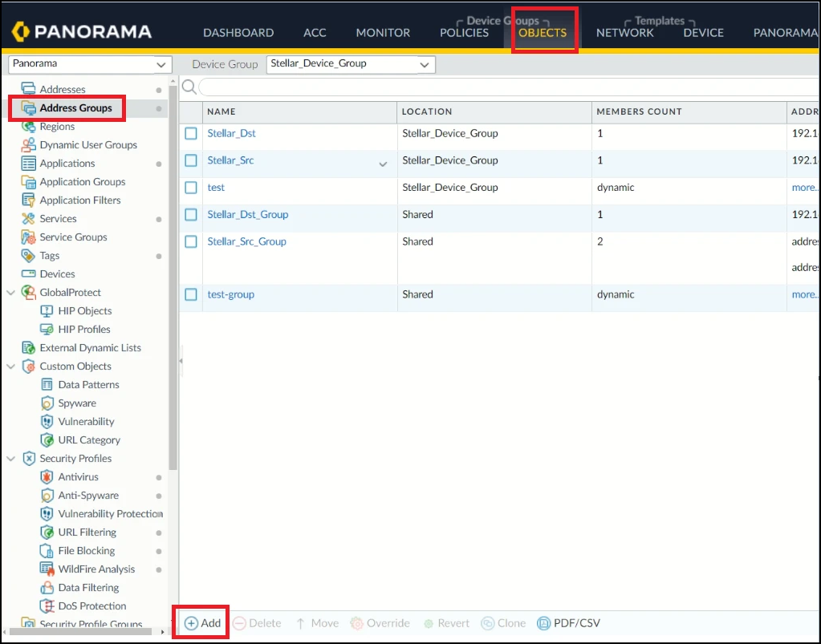Click the Tags icon in sidebar

click(x=28, y=256)
